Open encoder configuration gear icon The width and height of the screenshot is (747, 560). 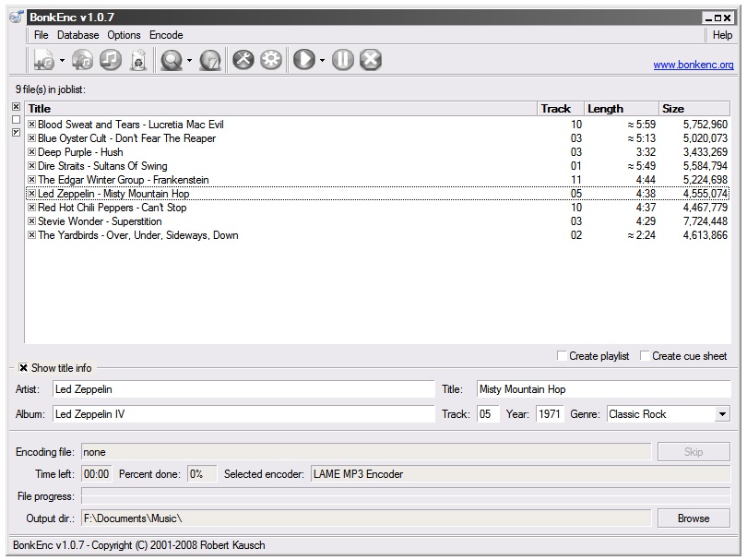pyautogui.click(x=271, y=60)
